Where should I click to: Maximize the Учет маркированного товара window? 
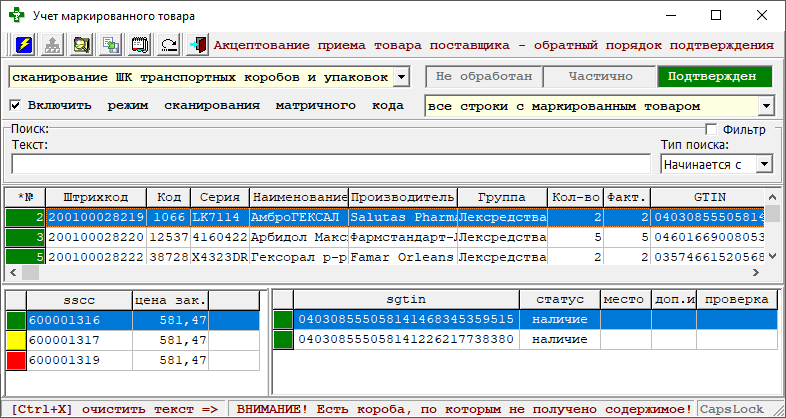[x=716, y=15]
